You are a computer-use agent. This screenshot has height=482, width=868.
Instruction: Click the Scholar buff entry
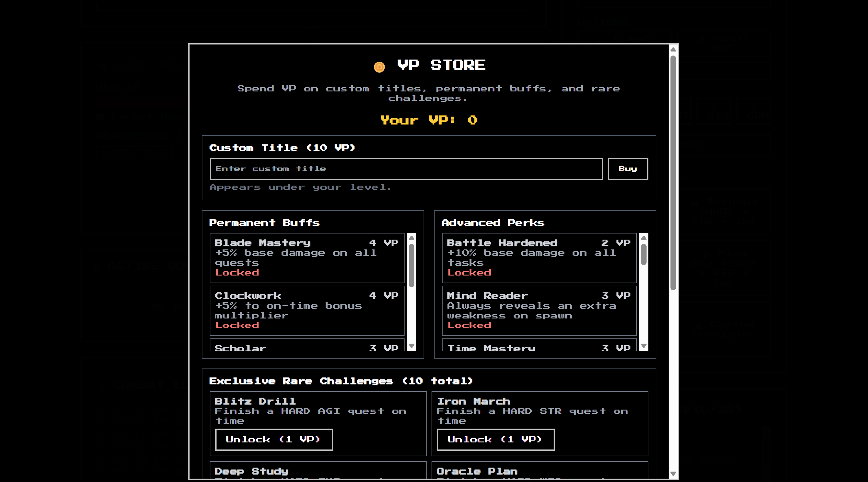(307, 345)
